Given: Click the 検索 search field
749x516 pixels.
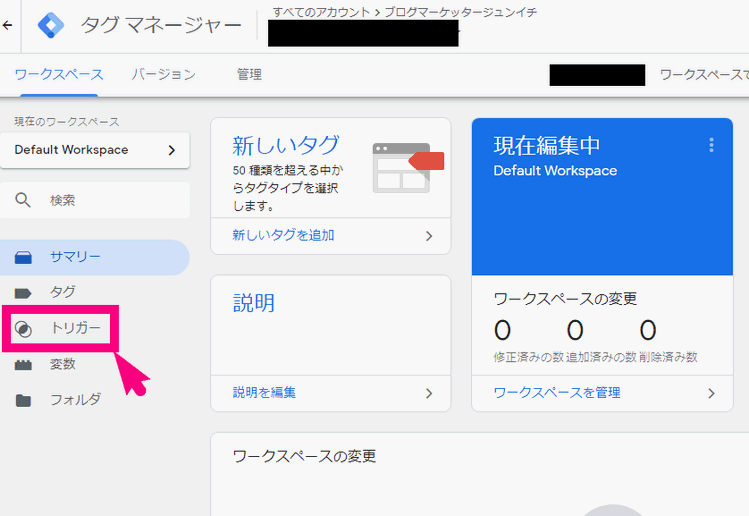Looking at the screenshot, I should point(95,200).
